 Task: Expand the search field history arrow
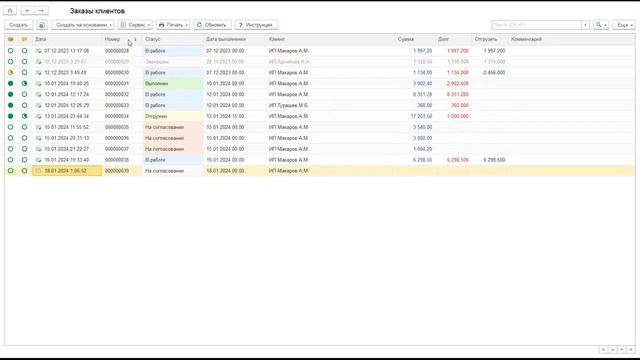click(x=585, y=25)
